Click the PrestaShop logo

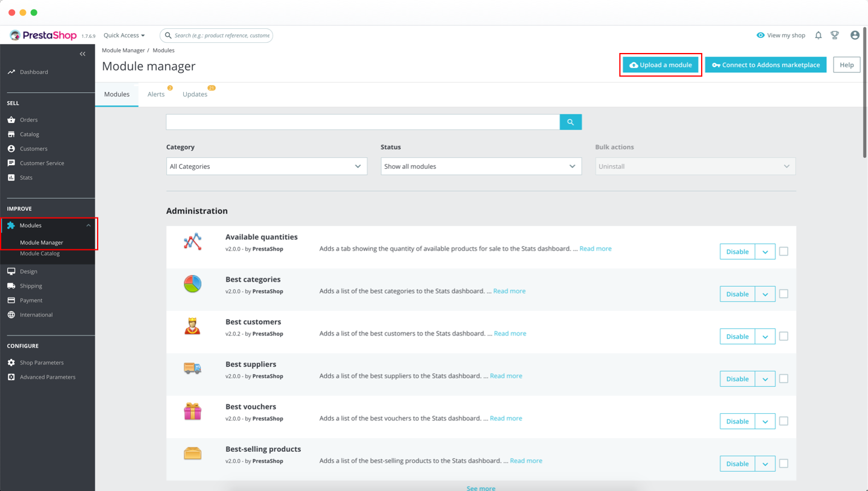[43, 36]
